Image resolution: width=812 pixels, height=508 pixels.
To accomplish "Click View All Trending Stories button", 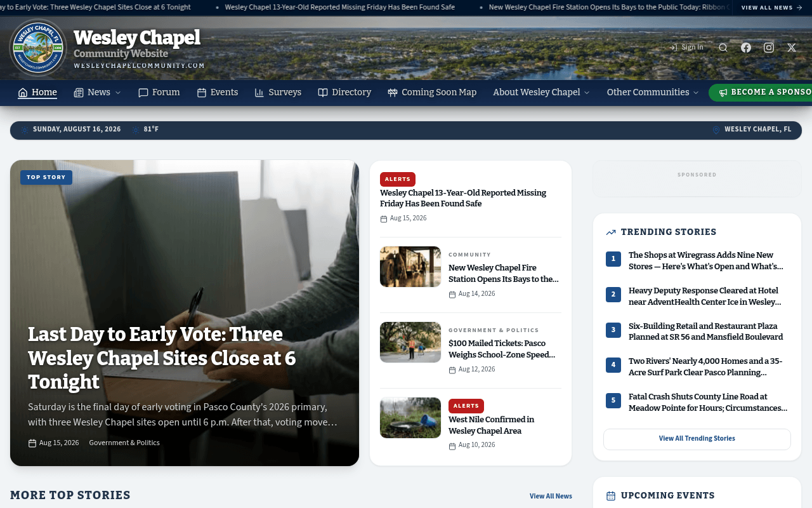I will point(697,439).
